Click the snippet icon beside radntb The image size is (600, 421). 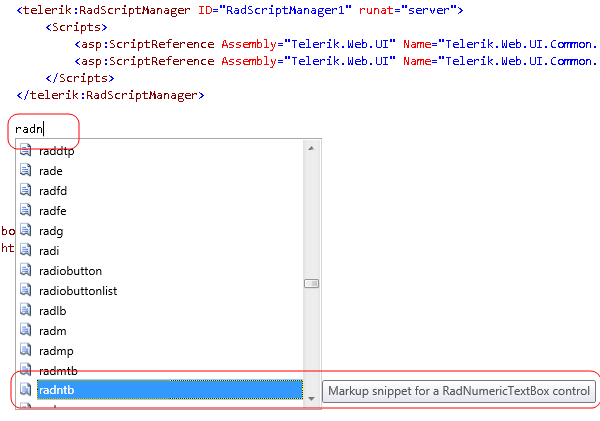click(x=25, y=390)
